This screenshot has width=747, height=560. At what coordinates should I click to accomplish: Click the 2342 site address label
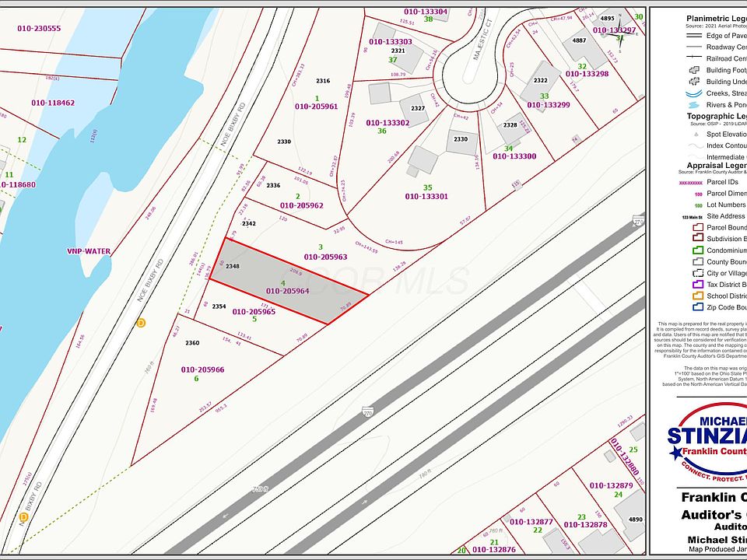249,223
